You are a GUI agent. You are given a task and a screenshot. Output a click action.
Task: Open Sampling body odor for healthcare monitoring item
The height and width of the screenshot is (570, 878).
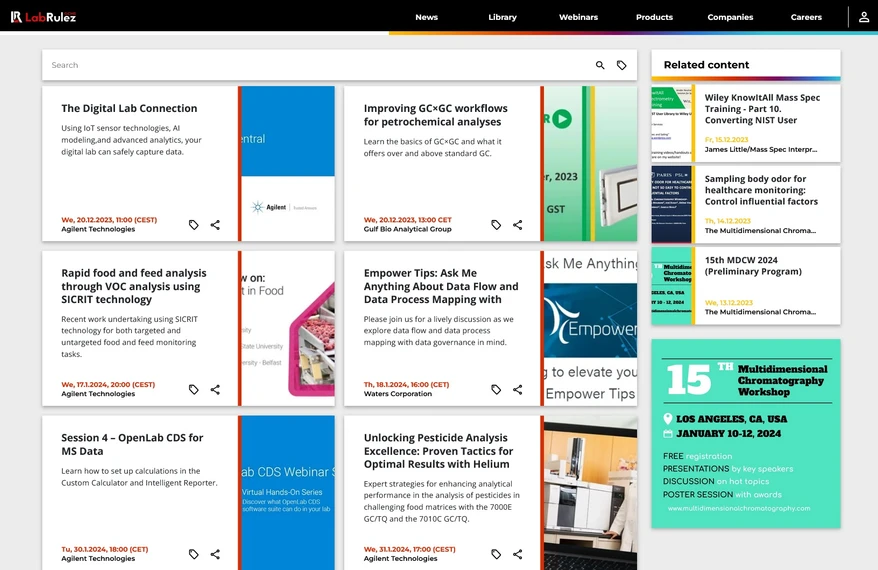(761, 190)
